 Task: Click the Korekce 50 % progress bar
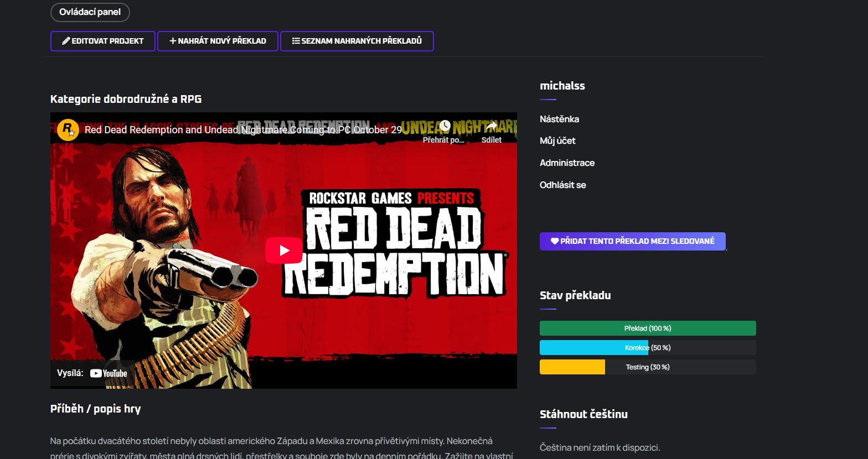pyautogui.click(x=648, y=348)
